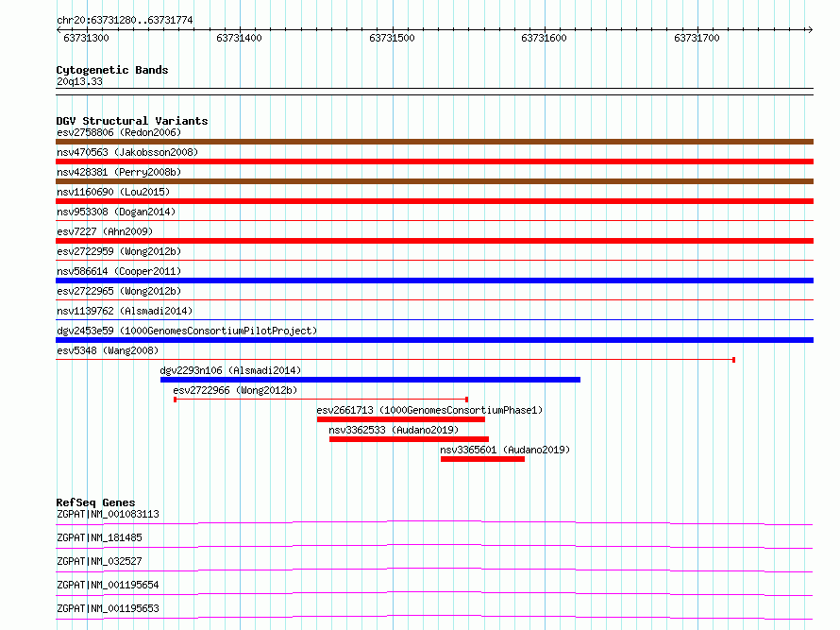
Task: Click the Cytogenetic Bands track heading
Action: click(112, 70)
